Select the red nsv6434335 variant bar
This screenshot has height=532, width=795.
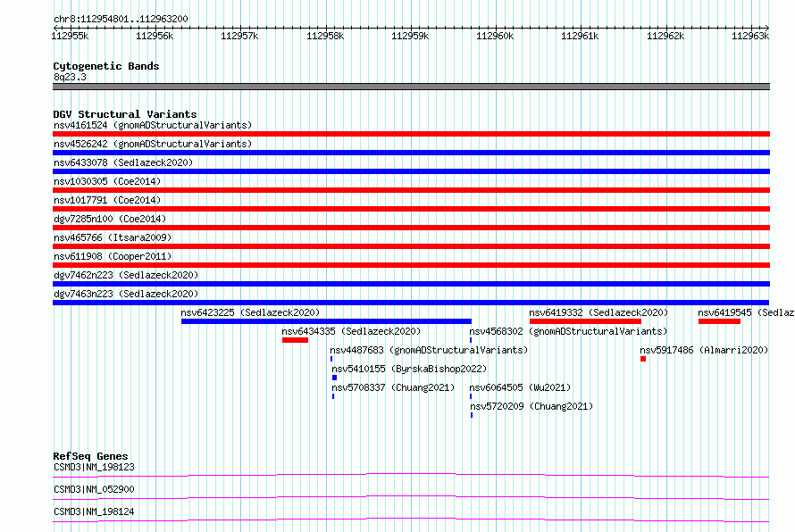click(x=295, y=340)
